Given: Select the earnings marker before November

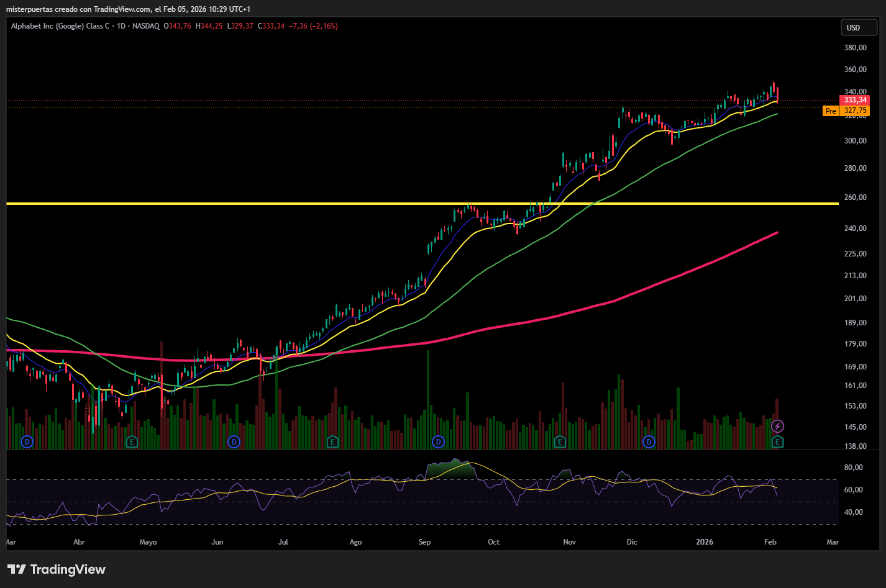Looking at the screenshot, I should point(560,442).
